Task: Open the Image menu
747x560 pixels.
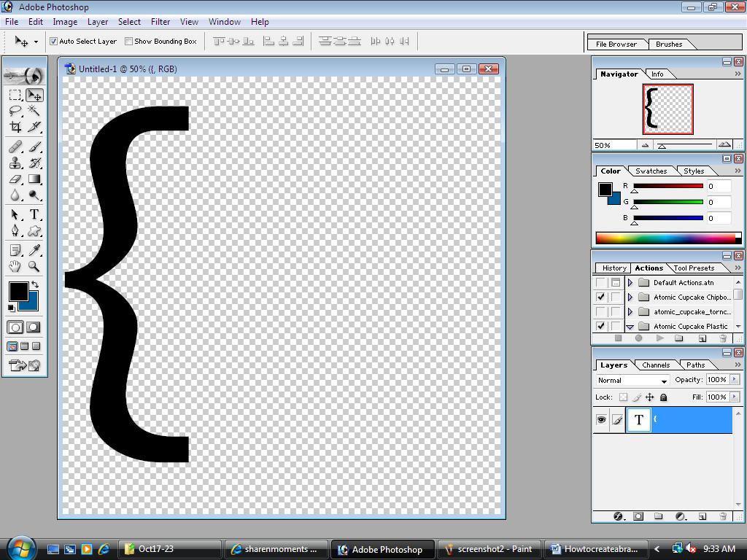Action: [65, 22]
